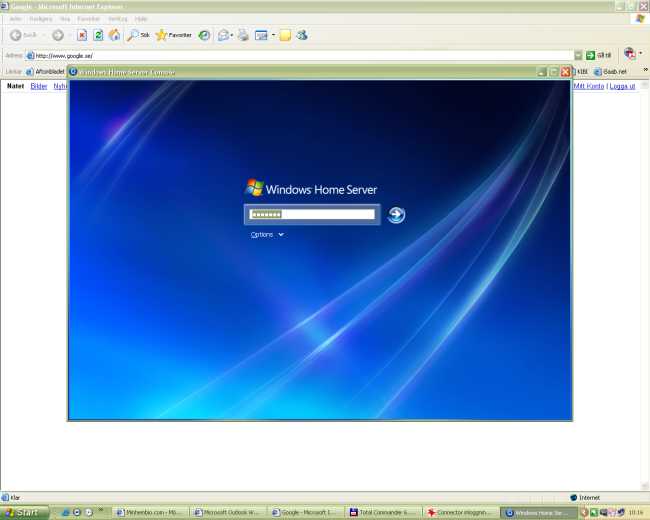Click the Forward arrow in Internet Explorer
This screenshot has height=520, width=650.
(58, 35)
